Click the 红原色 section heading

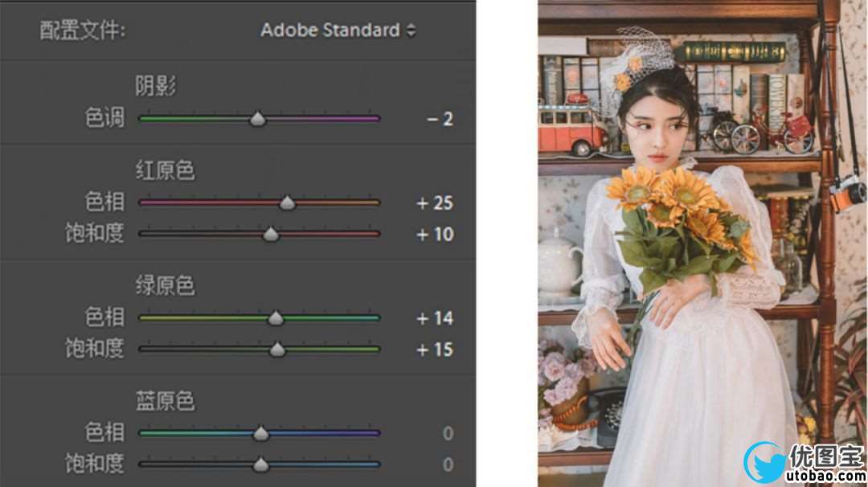pos(166,170)
